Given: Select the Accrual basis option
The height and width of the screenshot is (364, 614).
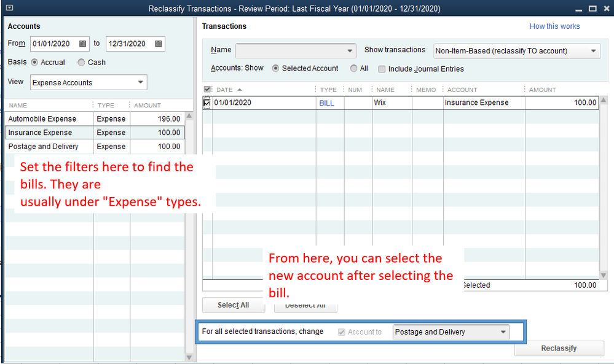Looking at the screenshot, I should [34, 62].
